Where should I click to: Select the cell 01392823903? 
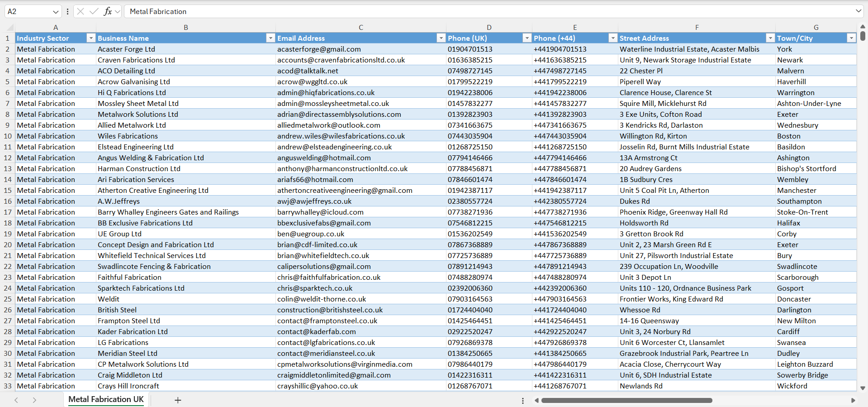(x=489, y=114)
